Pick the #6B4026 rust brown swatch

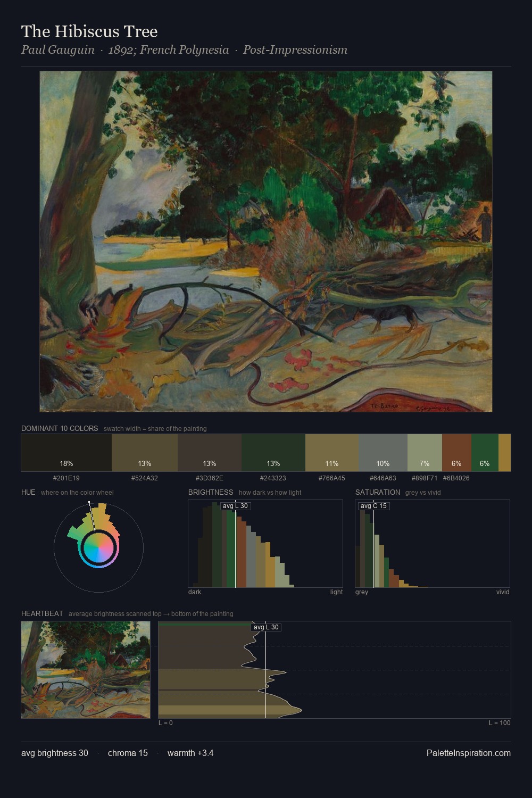456,453
